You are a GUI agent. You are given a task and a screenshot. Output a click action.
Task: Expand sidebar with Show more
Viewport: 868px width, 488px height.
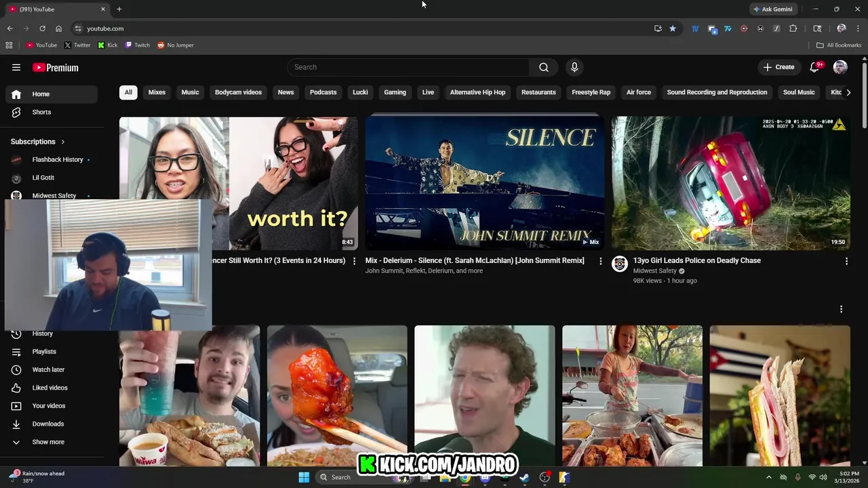[x=48, y=442]
